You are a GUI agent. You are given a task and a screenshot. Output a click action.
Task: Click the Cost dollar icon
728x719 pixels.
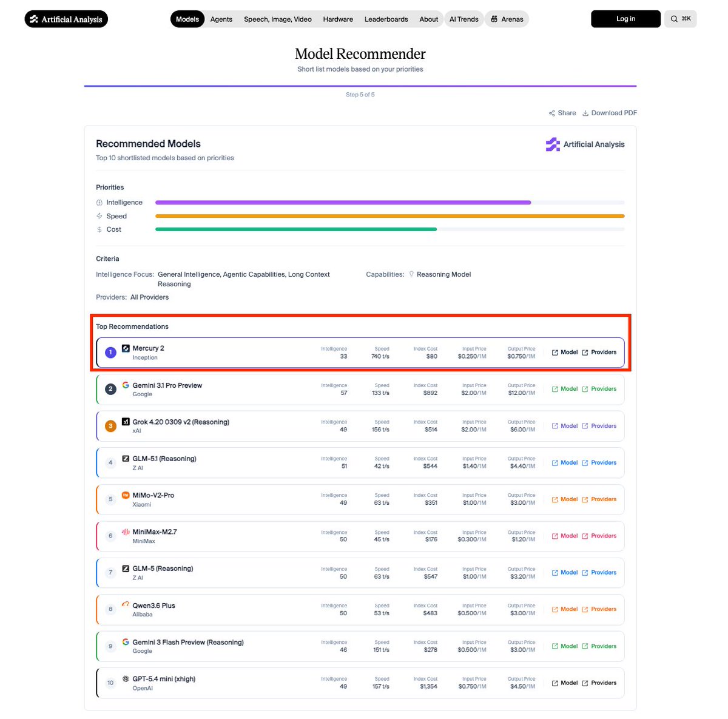(99, 229)
